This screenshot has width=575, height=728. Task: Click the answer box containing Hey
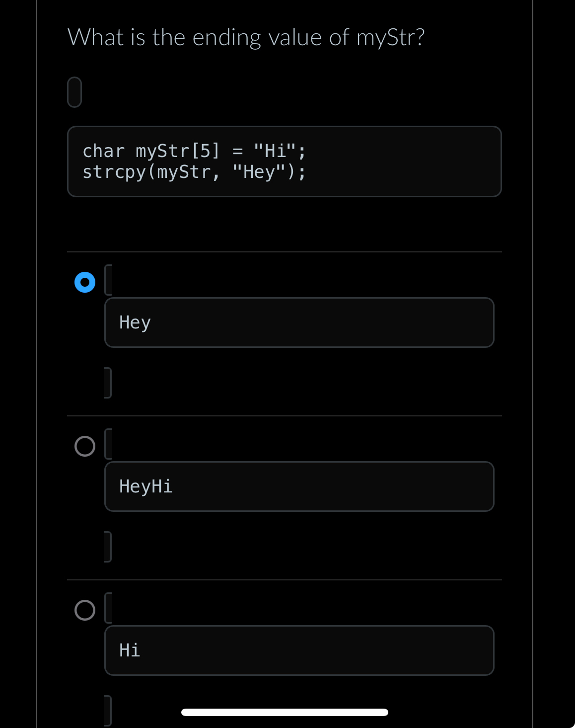point(299,322)
